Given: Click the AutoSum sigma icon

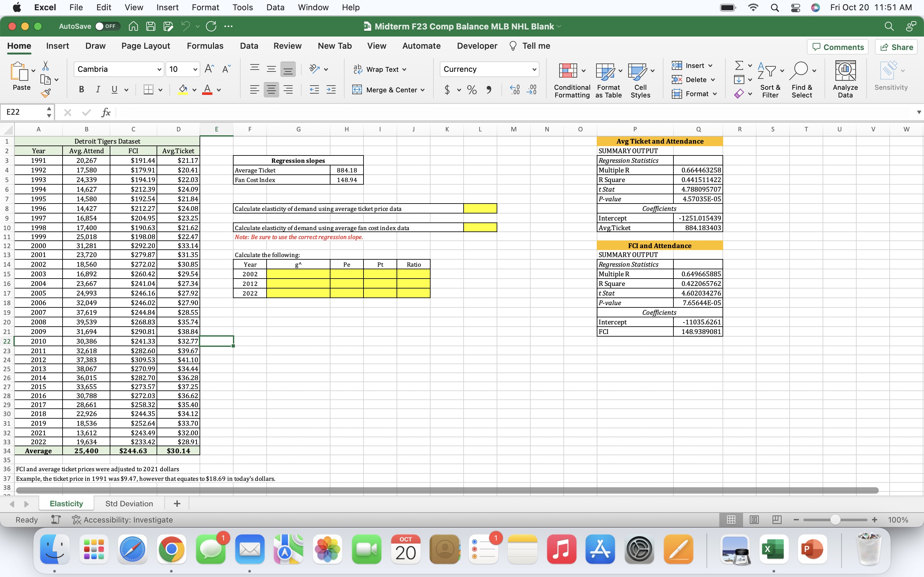Looking at the screenshot, I should coord(739,66).
